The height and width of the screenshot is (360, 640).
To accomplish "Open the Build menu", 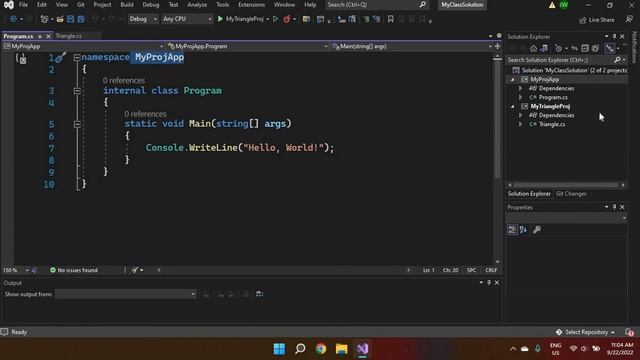I will pos(127,4).
